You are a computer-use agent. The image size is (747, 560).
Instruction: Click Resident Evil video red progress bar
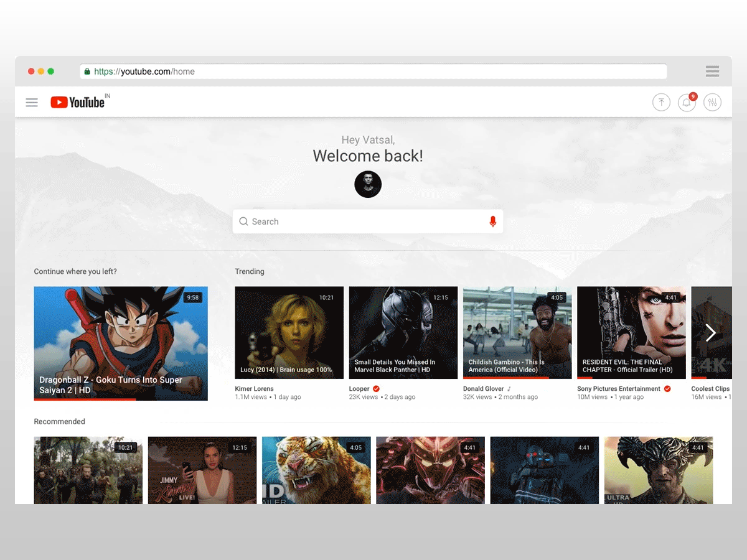point(585,378)
